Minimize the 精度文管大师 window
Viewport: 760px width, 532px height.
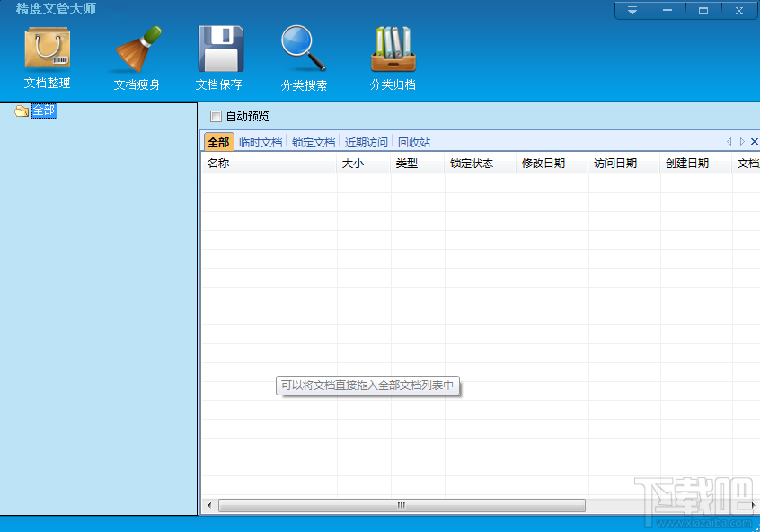(667, 11)
